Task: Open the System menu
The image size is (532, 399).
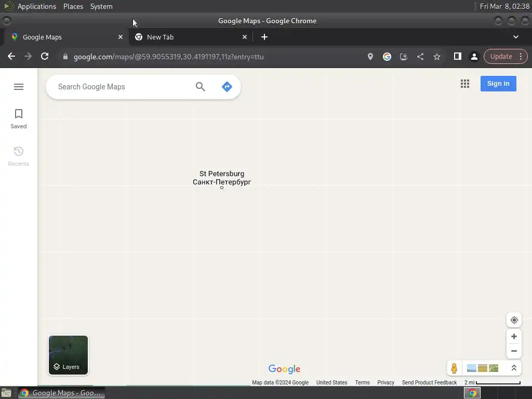Action: (101, 6)
